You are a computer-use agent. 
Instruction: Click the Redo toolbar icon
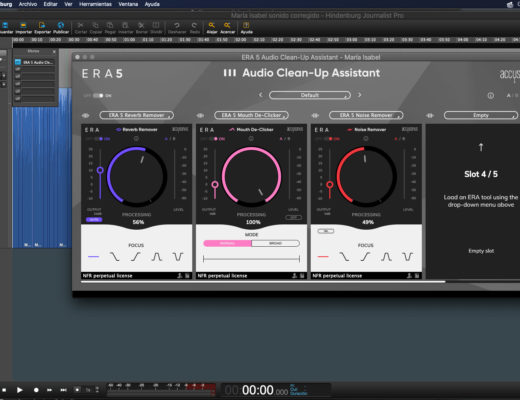(194, 25)
